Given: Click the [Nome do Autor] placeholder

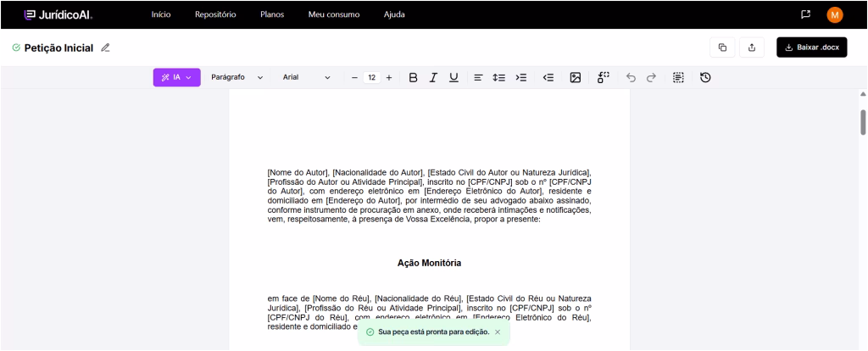Looking at the screenshot, I should (298, 172).
